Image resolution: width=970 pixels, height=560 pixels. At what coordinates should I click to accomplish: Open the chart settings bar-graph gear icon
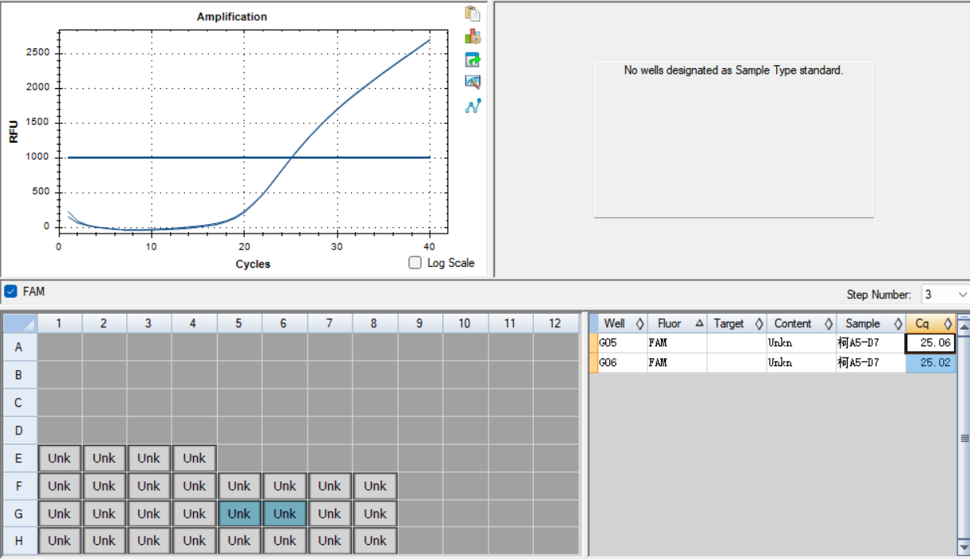473,37
